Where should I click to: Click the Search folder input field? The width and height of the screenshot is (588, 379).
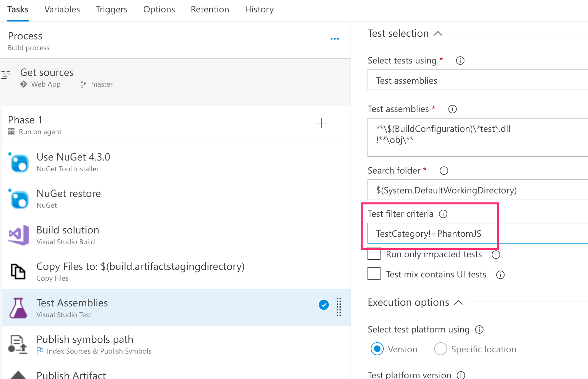coord(478,190)
